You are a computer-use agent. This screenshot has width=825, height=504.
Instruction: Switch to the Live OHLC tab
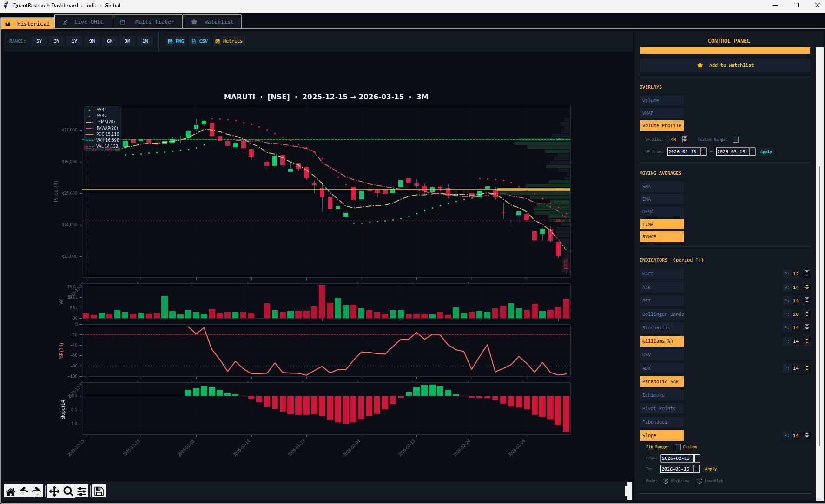click(x=84, y=22)
